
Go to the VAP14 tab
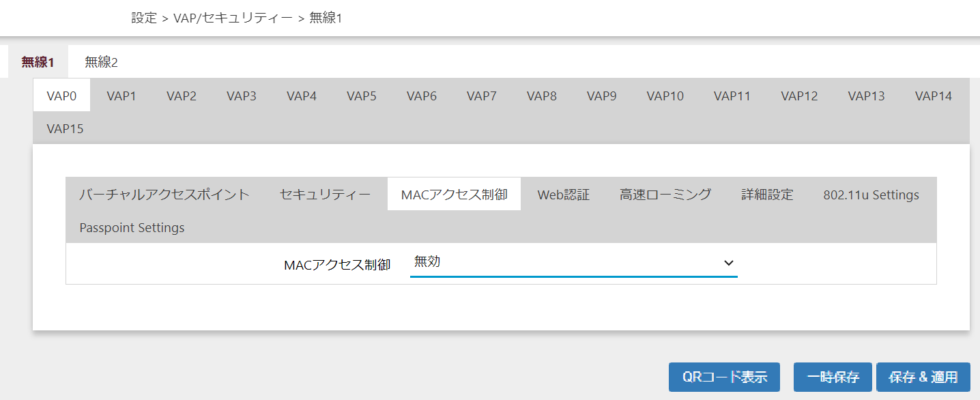point(933,96)
